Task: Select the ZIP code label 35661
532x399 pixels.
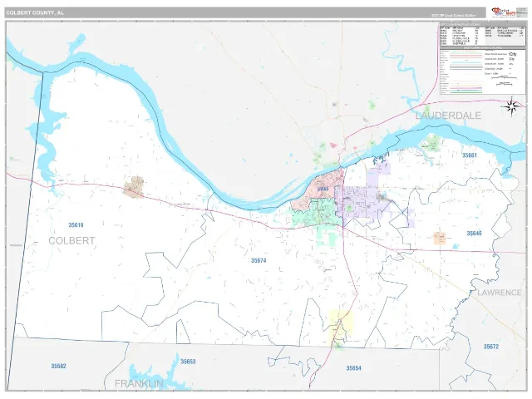Action: [469, 155]
